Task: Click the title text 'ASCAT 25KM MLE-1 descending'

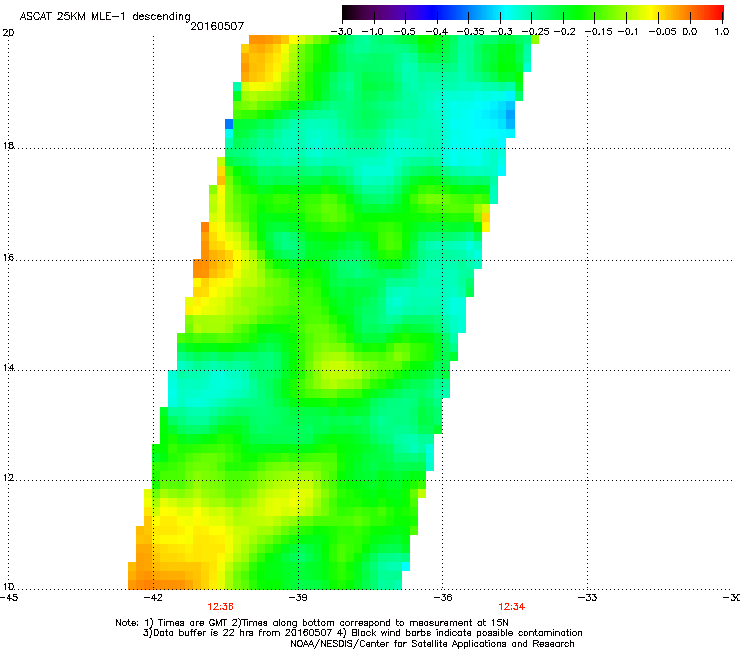Action: pyautogui.click(x=105, y=16)
